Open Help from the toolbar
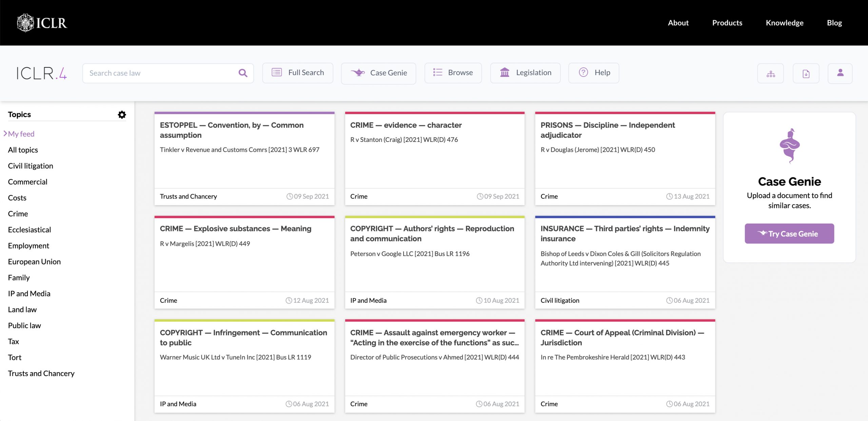The image size is (868, 421). point(594,72)
